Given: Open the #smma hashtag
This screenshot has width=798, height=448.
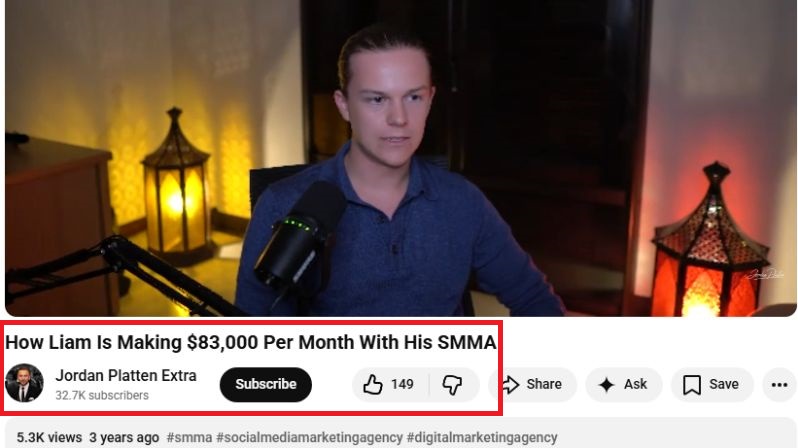Looking at the screenshot, I should [189, 437].
